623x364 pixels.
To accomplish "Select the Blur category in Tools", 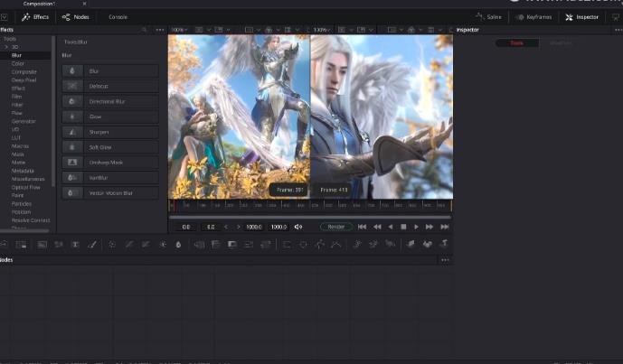I will pos(16,55).
